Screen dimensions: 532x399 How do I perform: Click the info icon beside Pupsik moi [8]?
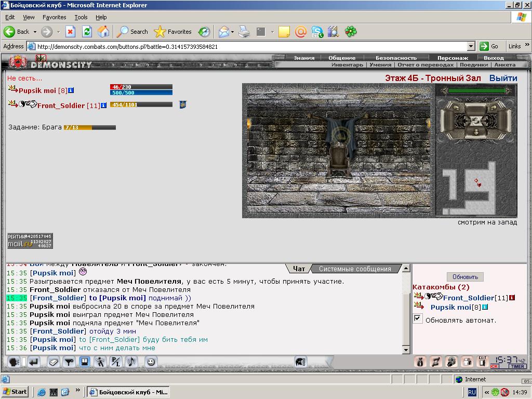pos(71,90)
